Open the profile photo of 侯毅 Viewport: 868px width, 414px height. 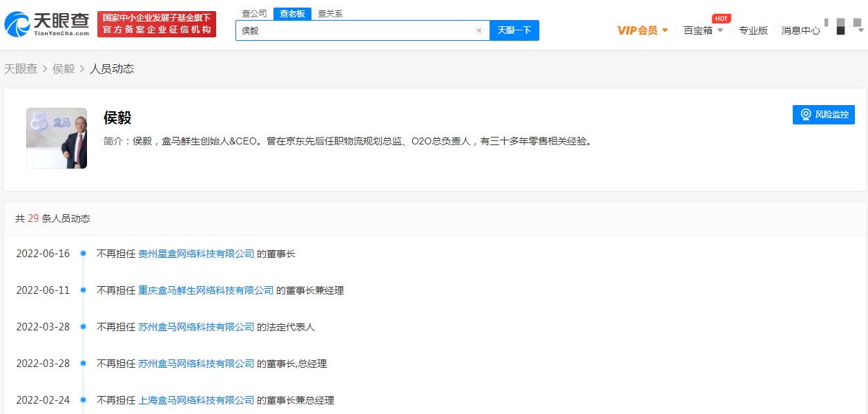coord(57,138)
